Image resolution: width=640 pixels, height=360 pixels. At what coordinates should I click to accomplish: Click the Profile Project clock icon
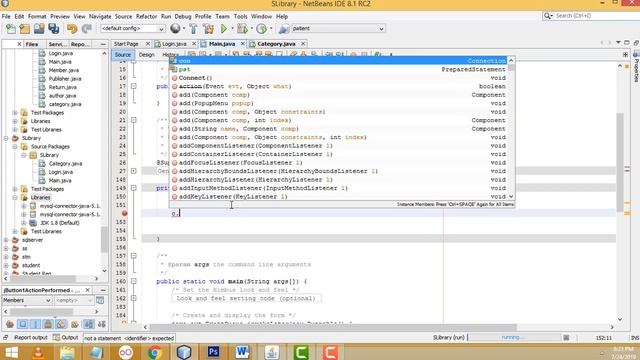tap(262, 29)
